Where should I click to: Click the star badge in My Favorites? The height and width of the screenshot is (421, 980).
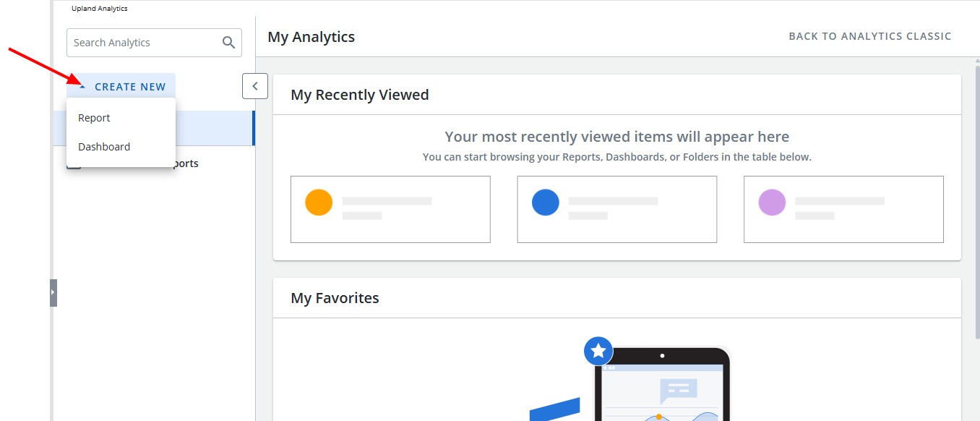[598, 351]
